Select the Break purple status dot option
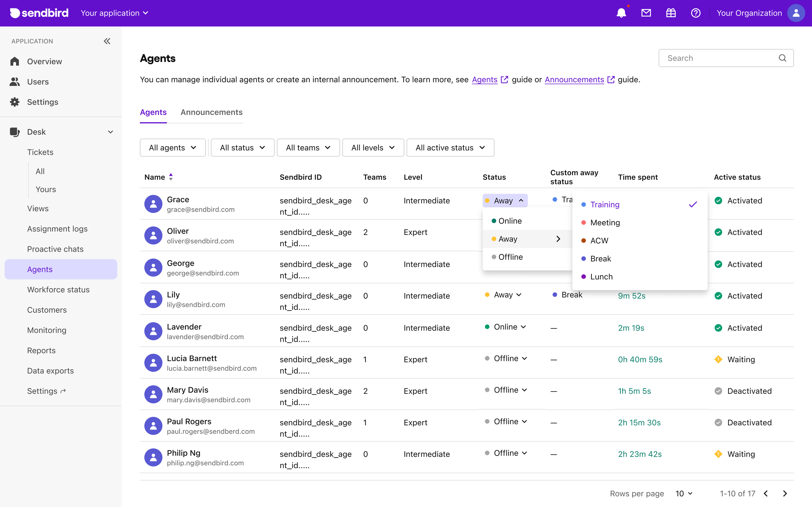Image resolution: width=812 pixels, height=507 pixels. tap(601, 259)
